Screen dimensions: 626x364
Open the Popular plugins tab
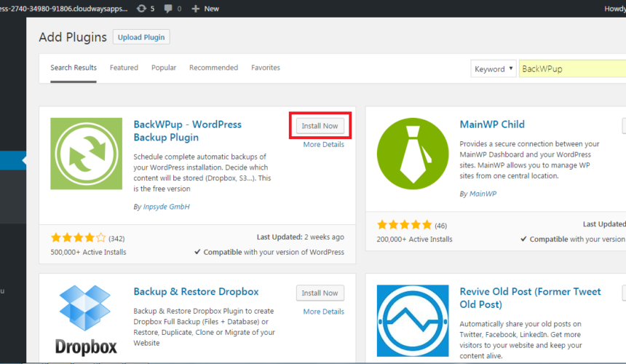164,68
